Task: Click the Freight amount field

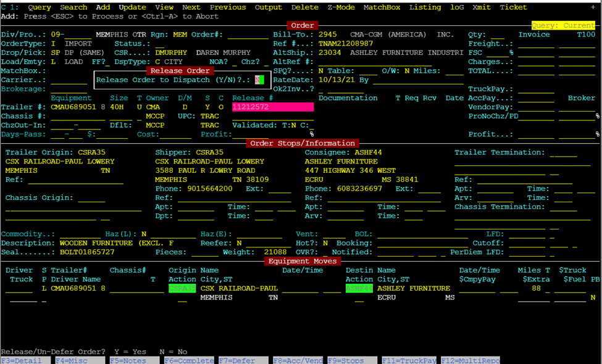Action: click(x=538, y=44)
